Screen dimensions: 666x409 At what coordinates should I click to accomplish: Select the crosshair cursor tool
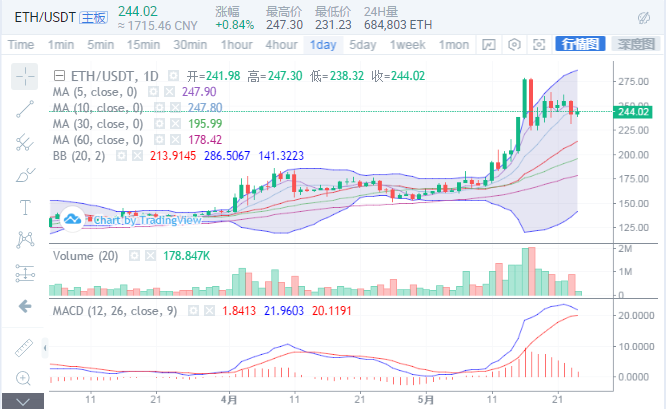tap(25, 76)
